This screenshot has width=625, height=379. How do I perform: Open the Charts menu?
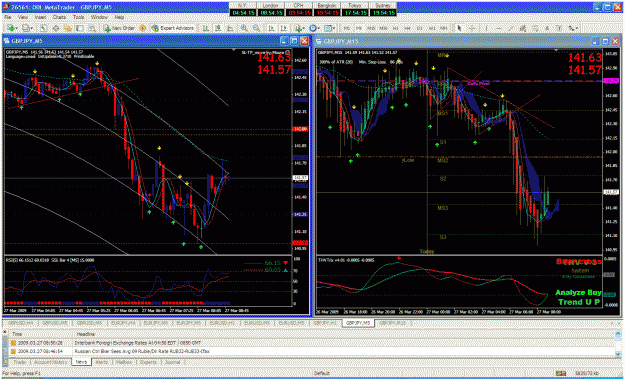tap(59, 18)
